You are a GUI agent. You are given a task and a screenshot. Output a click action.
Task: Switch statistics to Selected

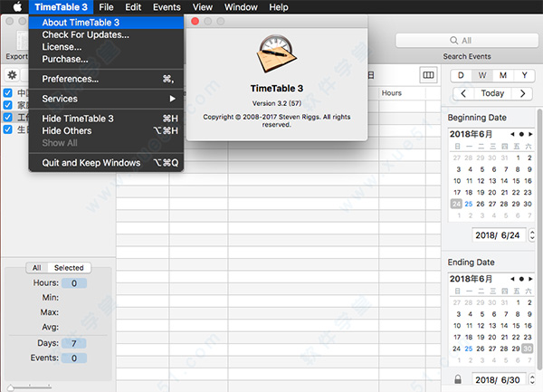coord(69,268)
